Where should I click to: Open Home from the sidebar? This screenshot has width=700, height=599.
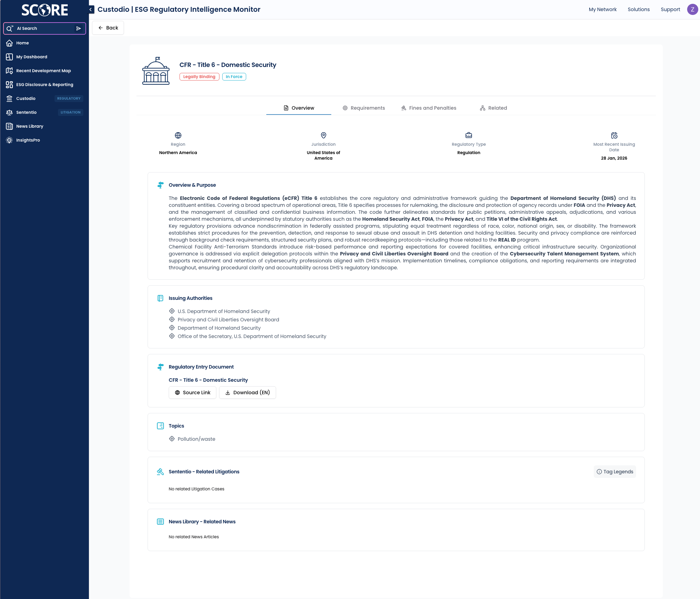(x=23, y=43)
